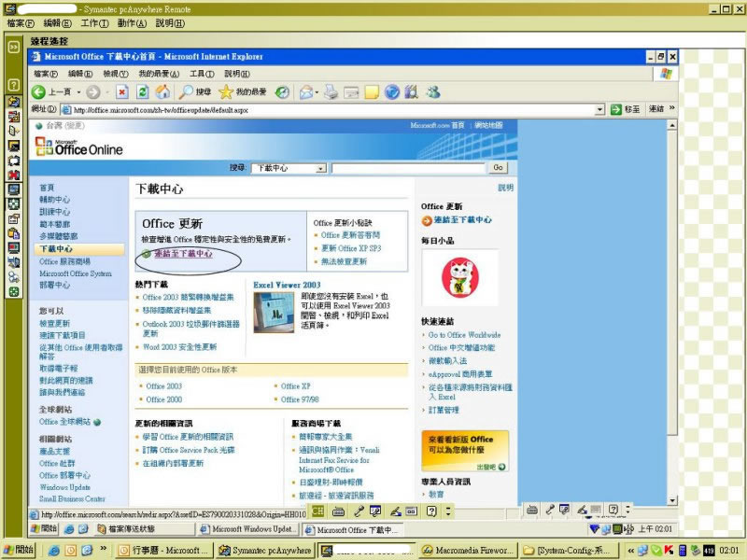Click the green icon at bottom of pcAnywhere sidebar
The width and height of the screenshot is (747, 560).
tap(14, 291)
